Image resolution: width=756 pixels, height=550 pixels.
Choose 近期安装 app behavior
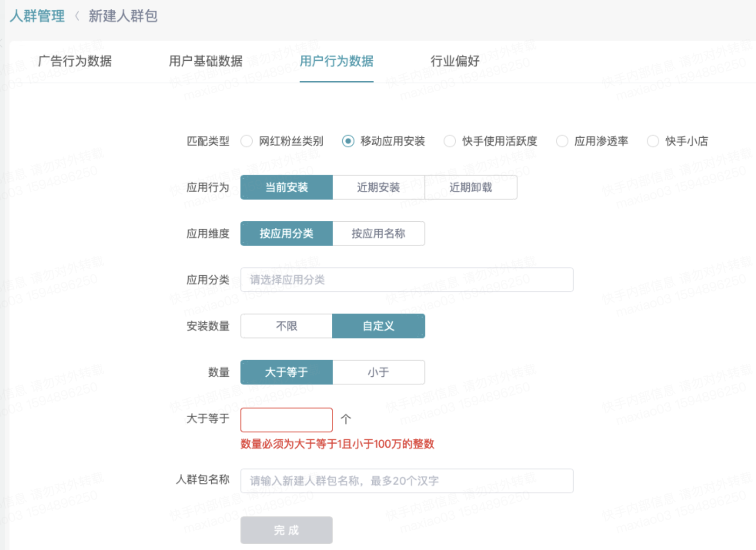click(378, 187)
